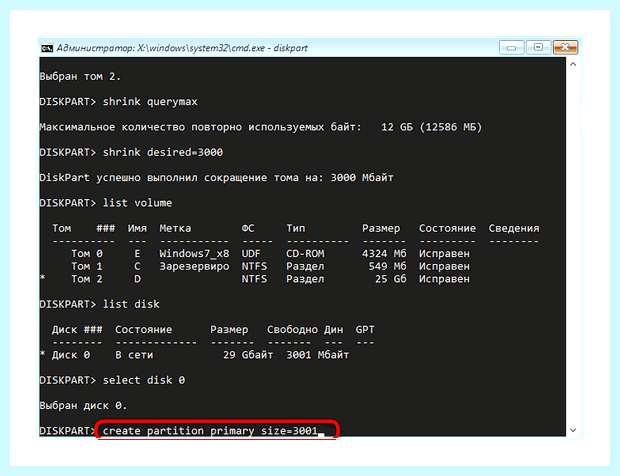Maximize the diskpart command window
This screenshot has width=620, height=476.
538,47
